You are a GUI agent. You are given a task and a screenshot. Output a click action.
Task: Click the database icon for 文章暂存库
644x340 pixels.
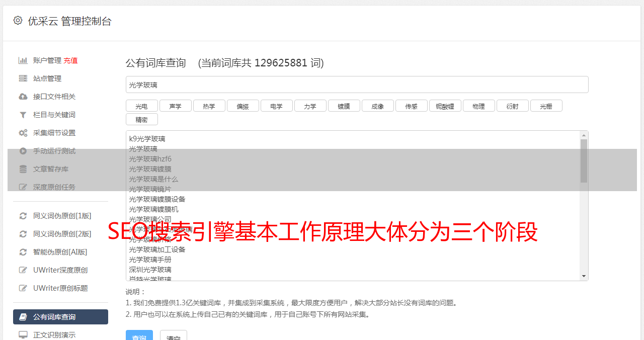tap(23, 169)
